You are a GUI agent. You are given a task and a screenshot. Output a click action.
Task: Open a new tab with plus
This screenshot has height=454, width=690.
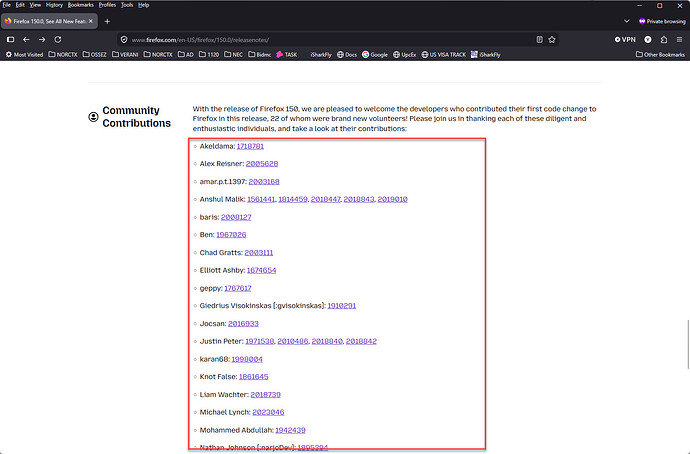107,21
